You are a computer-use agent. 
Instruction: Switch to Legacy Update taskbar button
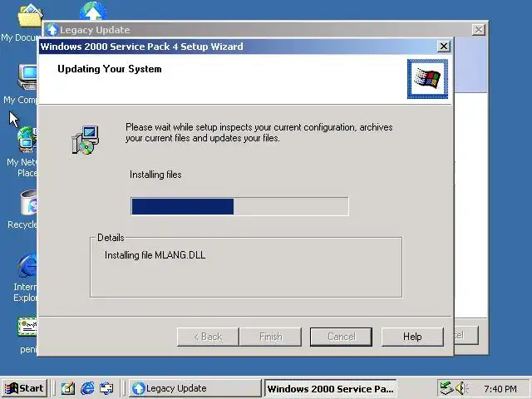pos(195,388)
